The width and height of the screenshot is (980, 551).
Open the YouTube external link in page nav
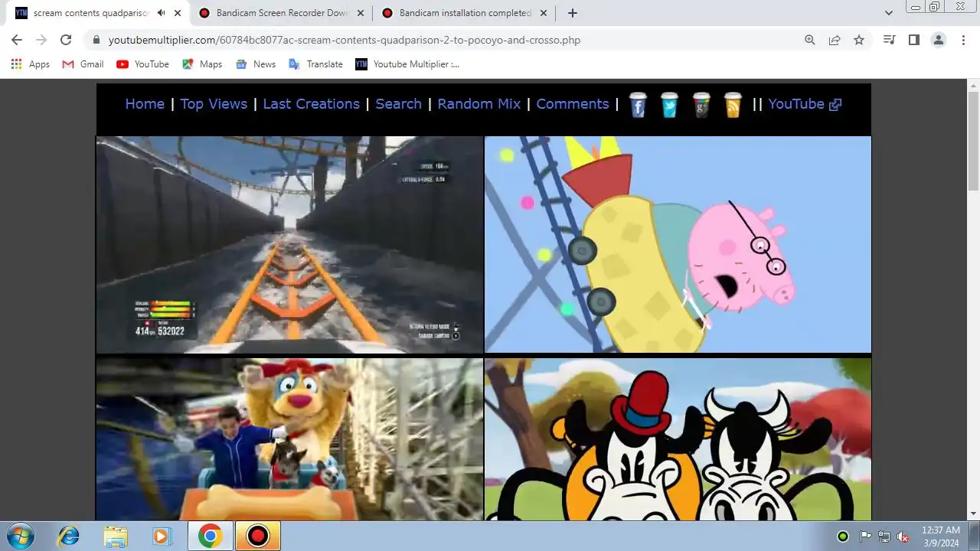805,104
